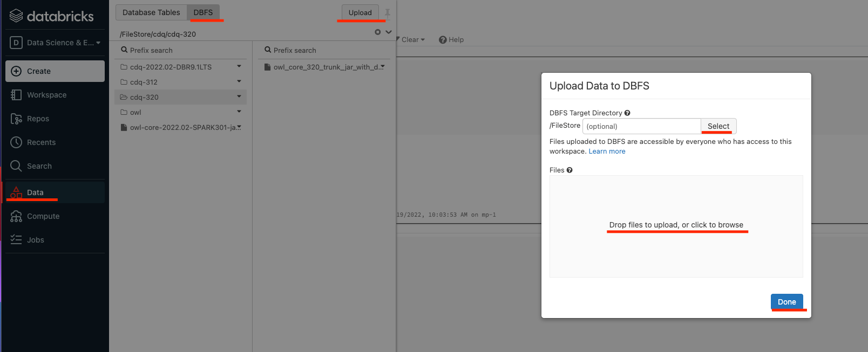Open the Search magnifier icon in the sidebar
Screen dimensions: 868x352
point(16,166)
